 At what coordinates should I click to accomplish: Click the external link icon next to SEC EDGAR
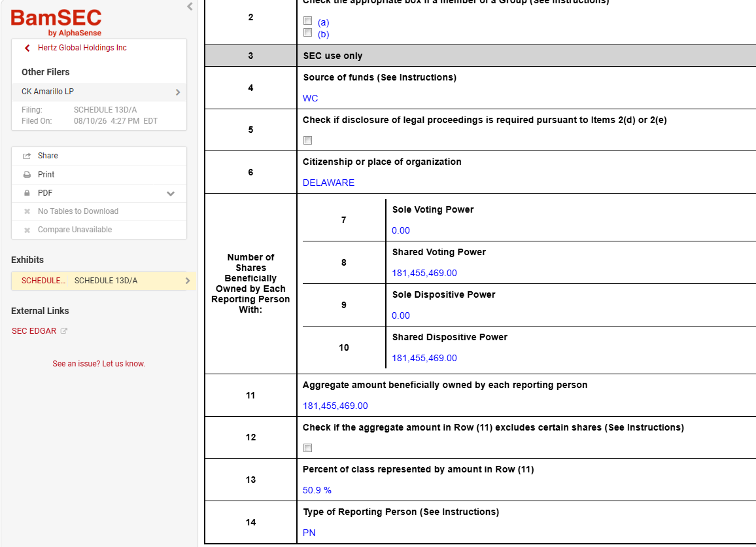(x=63, y=331)
